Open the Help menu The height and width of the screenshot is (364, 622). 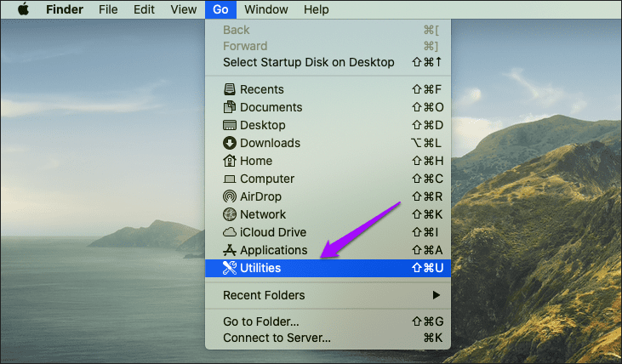point(317,9)
